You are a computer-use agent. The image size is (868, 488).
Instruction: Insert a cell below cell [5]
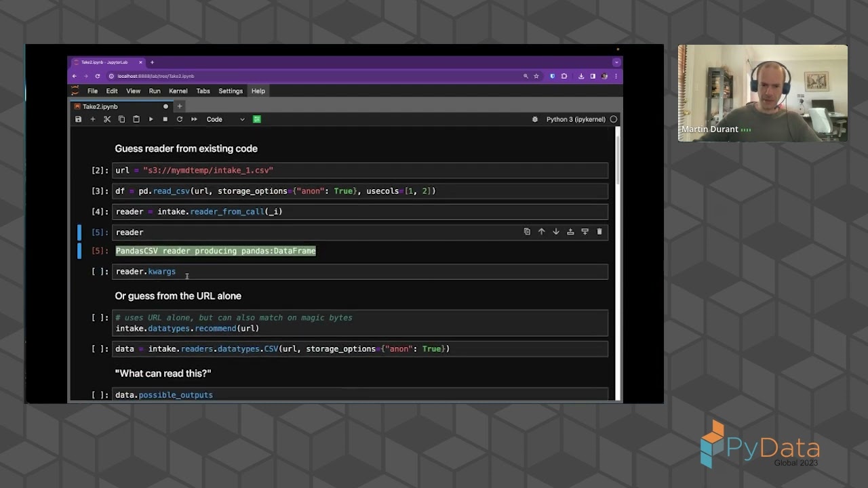(x=585, y=232)
